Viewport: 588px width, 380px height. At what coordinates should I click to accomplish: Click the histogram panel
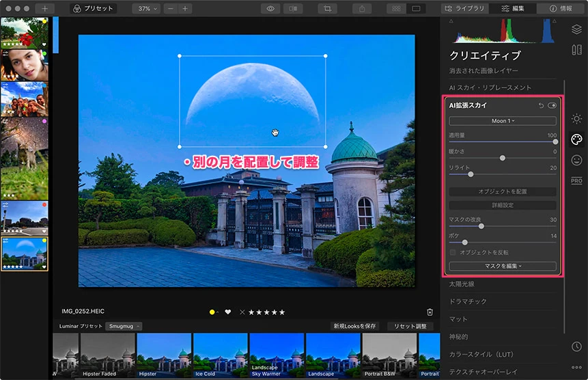pos(503,31)
